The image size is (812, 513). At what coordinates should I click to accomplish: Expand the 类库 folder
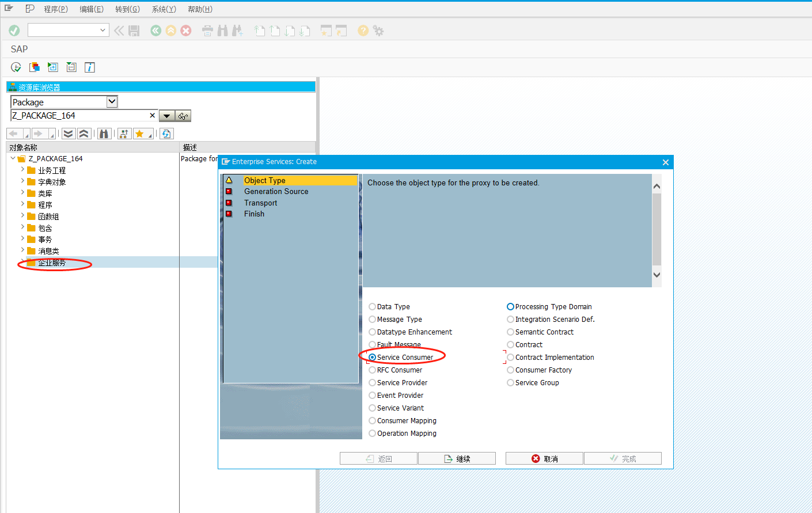point(22,193)
